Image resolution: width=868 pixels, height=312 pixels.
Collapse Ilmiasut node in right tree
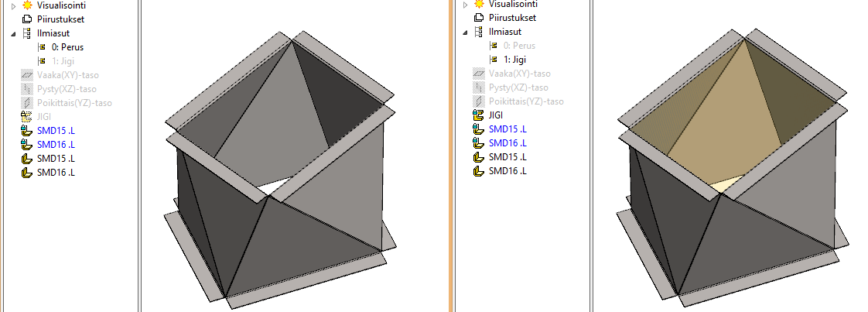[x=465, y=32]
